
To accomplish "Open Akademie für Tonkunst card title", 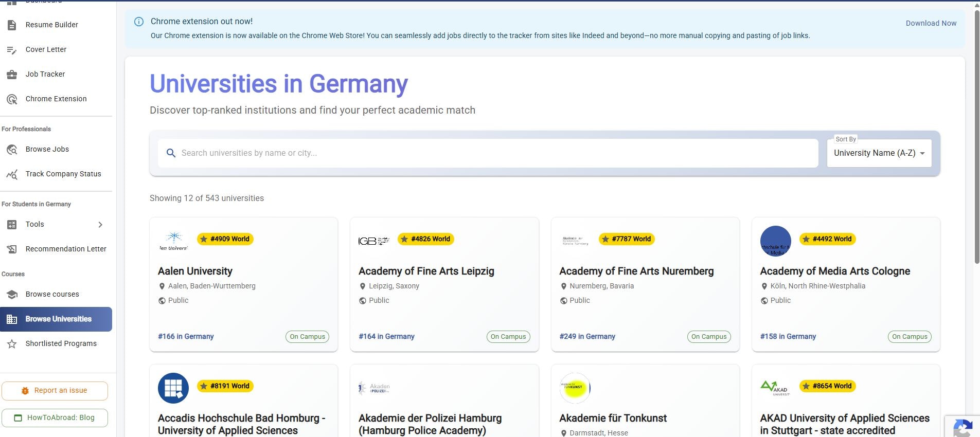I will tap(613, 418).
